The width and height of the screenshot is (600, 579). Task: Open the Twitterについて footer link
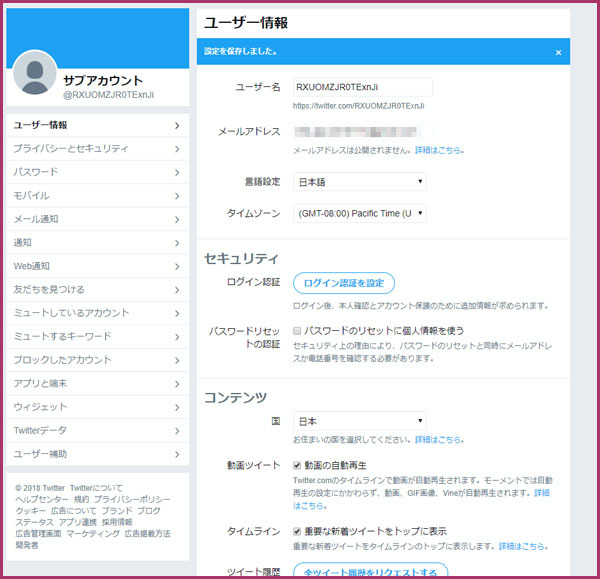coord(96,488)
